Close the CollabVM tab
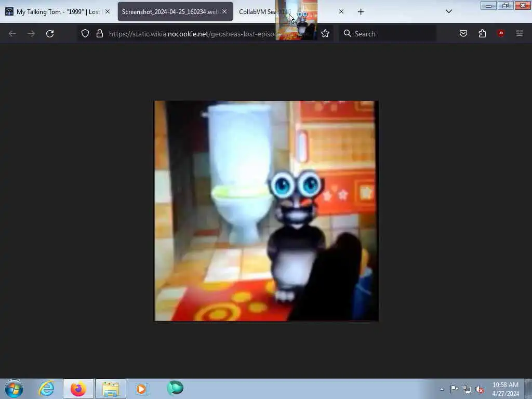The width and height of the screenshot is (532, 399). click(341, 11)
